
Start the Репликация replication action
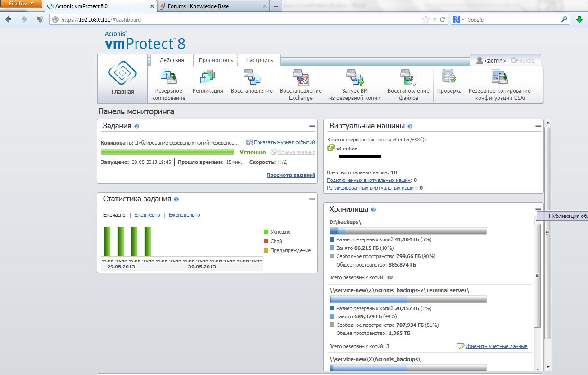(x=208, y=81)
